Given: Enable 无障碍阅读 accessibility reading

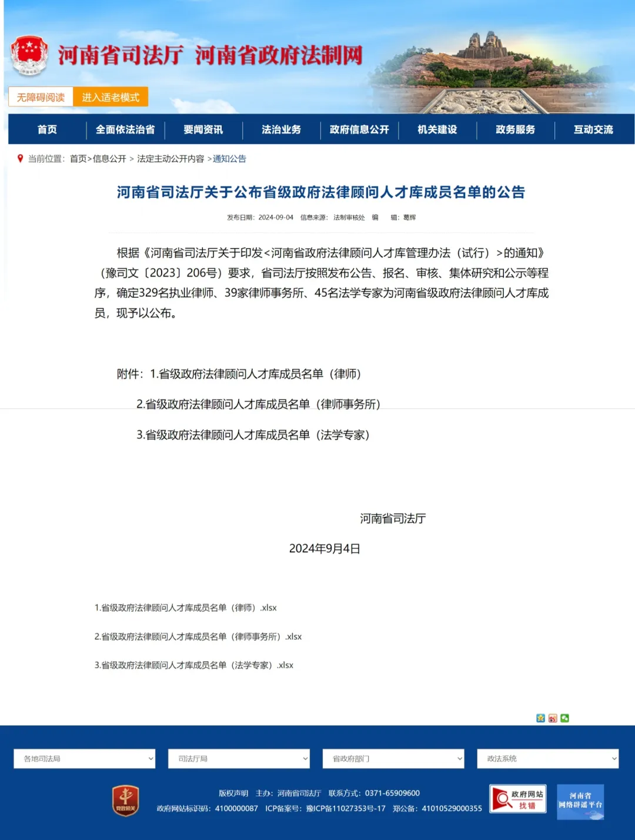Looking at the screenshot, I should 41,97.
